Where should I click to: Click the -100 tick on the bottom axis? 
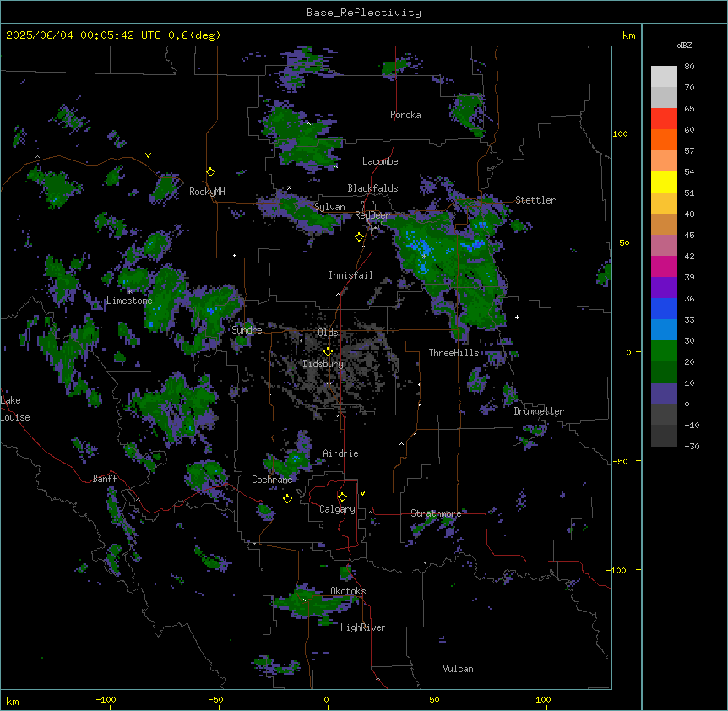coord(106,699)
